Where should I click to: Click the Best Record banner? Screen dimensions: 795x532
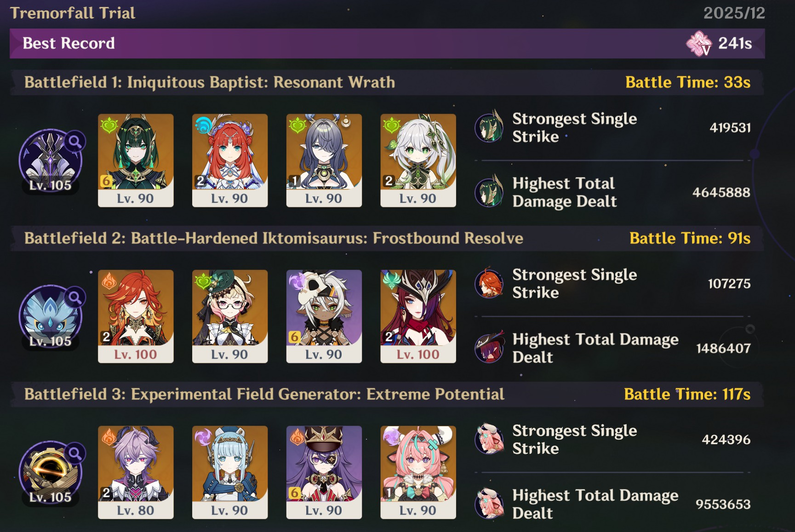coord(387,44)
